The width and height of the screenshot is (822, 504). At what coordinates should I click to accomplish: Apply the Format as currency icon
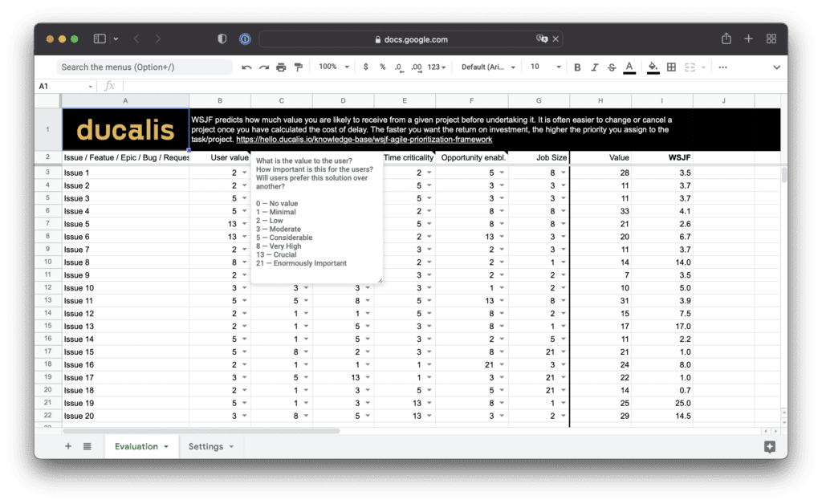[365, 67]
